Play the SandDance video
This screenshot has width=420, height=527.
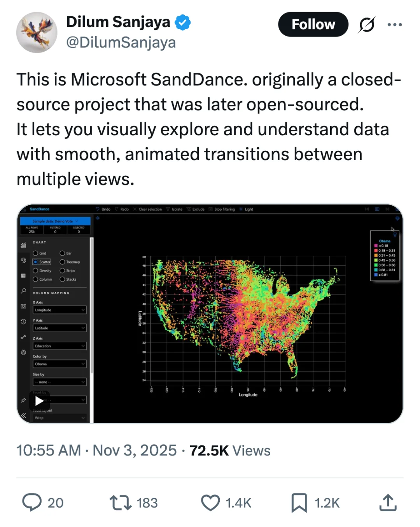39,401
